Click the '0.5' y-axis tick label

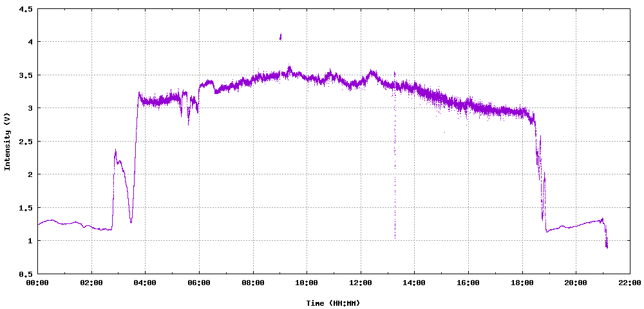tap(26, 274)
